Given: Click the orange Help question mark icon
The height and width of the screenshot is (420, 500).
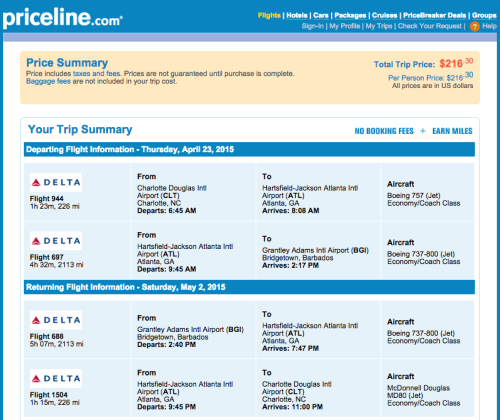Looking at the screenshot, I should (475, 26).
